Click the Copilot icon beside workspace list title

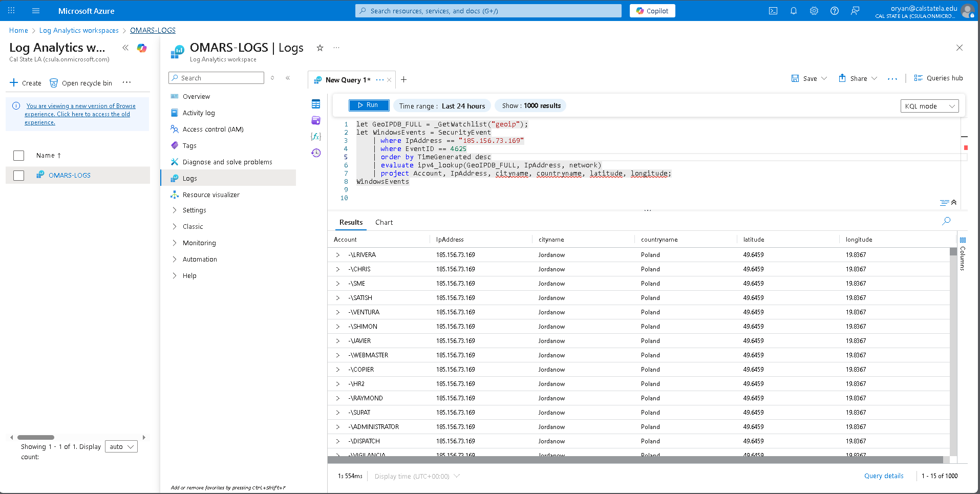(142, 48)
